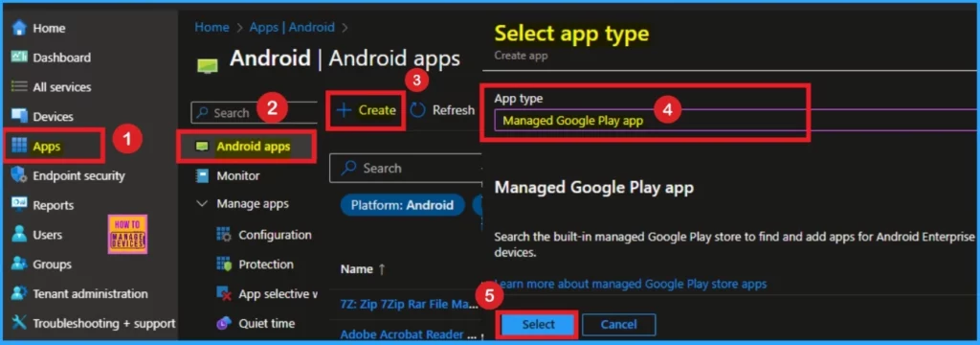
Task: Click Apps | Android breadcrumb link
Action: tap(292, 28)
